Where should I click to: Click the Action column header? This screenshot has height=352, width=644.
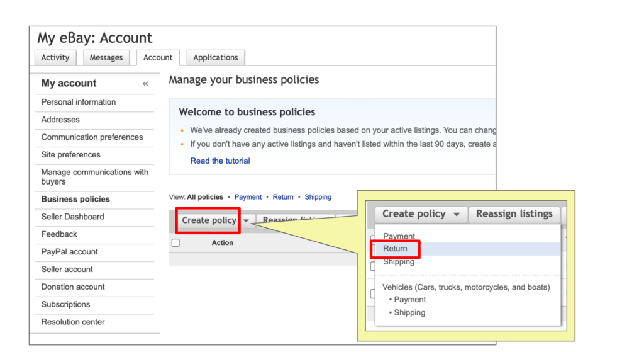point(222,243)
